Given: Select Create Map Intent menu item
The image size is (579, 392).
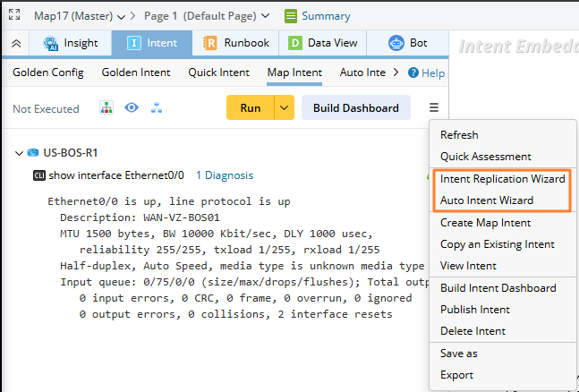Looking at the screenshot, I should (x=503, y=223).
